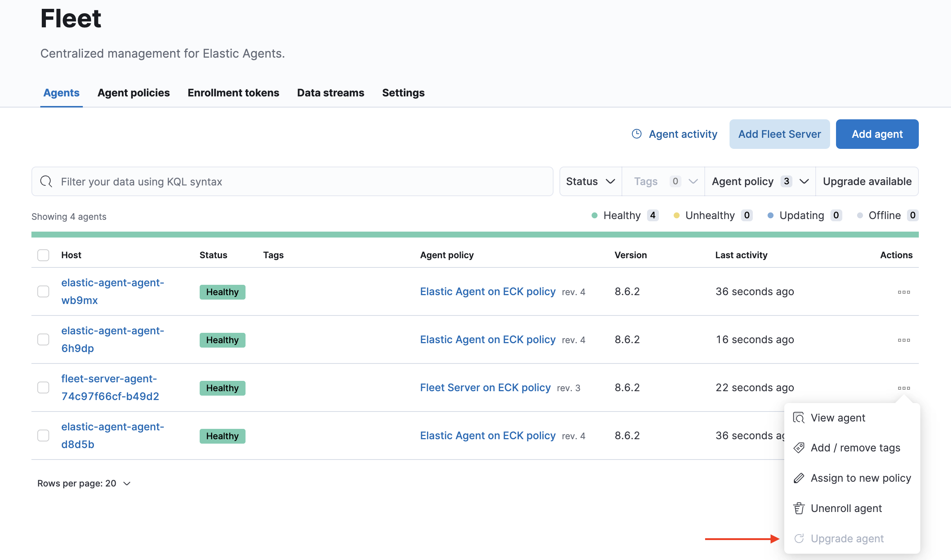Open the Enrollment tokens tab
951x560 pixels.
[x=233, y=93]
